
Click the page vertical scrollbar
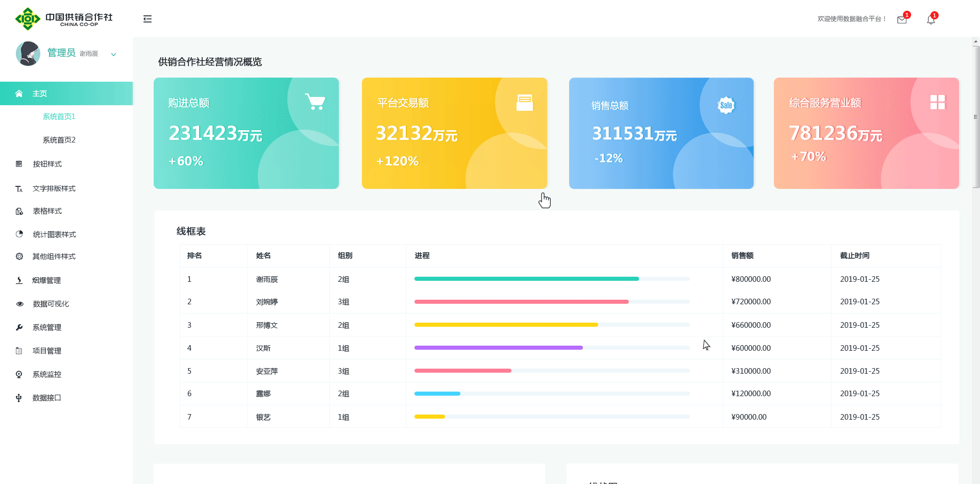coord(976,117)
